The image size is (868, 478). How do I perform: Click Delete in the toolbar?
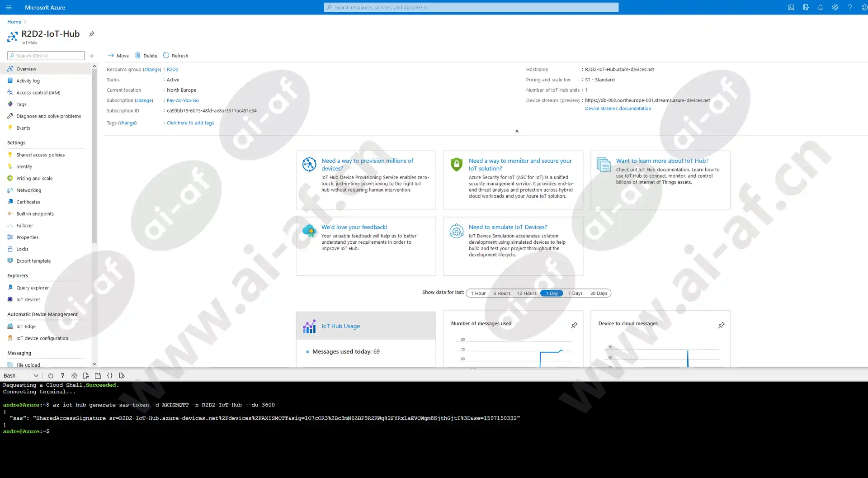(x=146, y=56)
